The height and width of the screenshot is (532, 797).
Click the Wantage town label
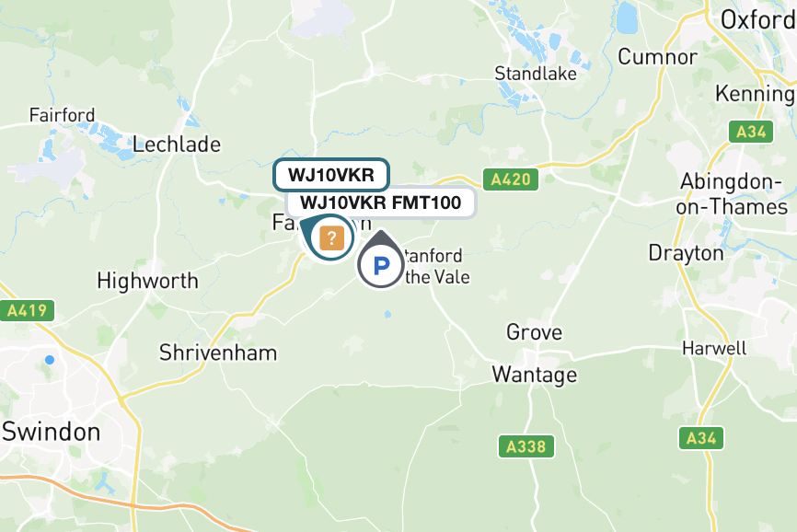(x=535, y=375)
